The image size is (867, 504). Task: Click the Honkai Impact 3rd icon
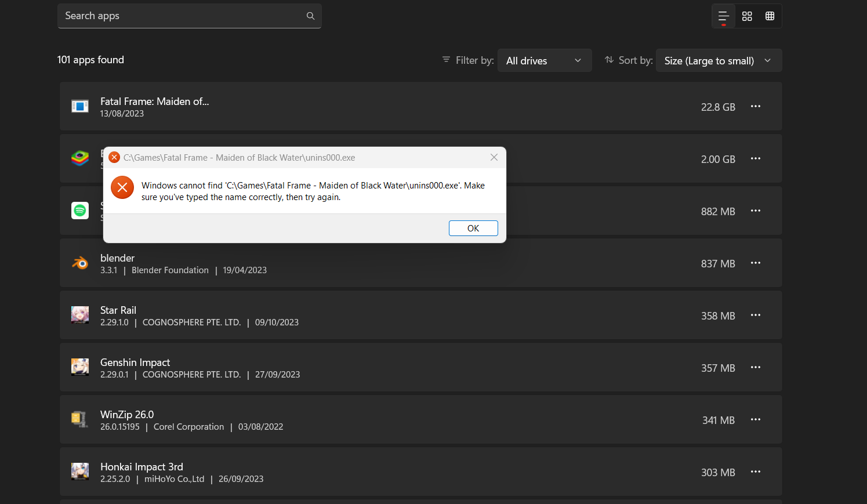click(80, 472)
